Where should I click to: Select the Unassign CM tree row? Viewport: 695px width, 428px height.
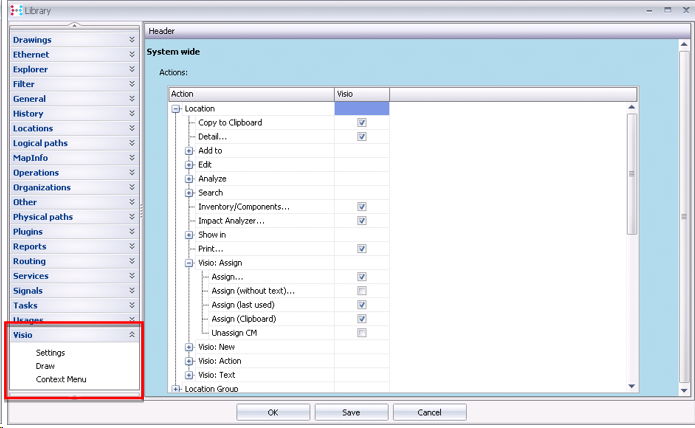(234, 333)
